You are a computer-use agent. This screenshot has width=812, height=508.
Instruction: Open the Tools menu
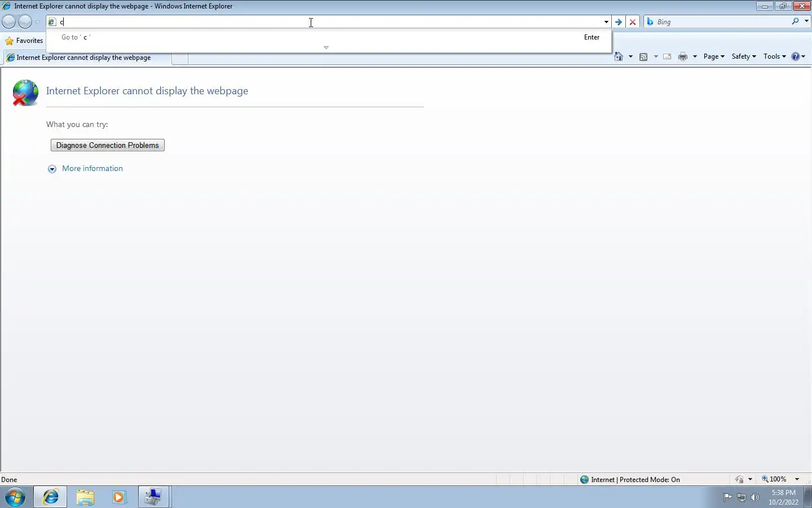775,56
